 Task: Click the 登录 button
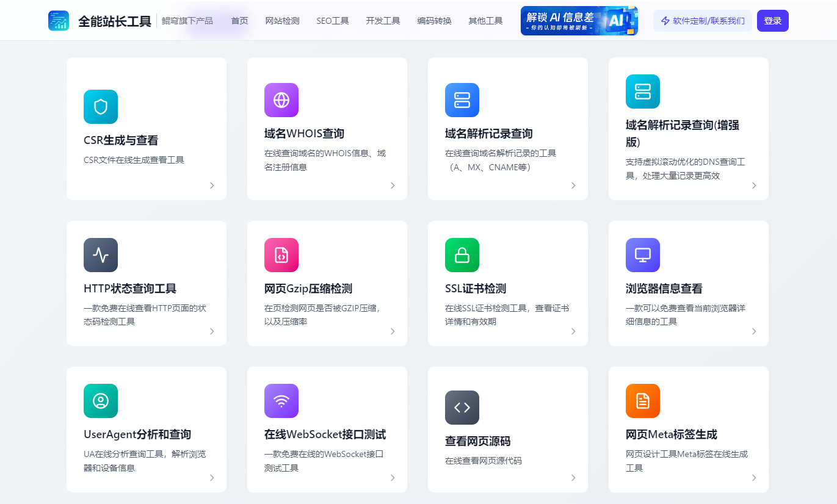coord(772,20)
